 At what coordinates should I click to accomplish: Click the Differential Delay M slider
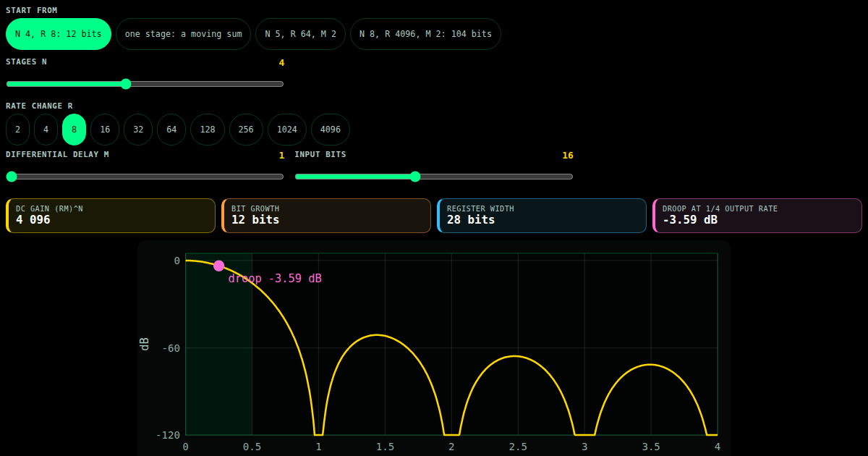point(145,177)
